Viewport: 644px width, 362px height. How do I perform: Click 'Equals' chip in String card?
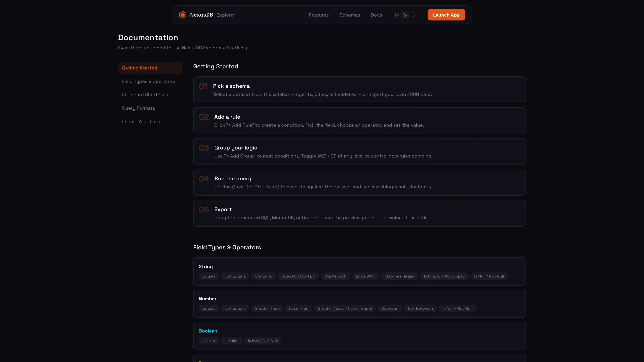(209, 276)
